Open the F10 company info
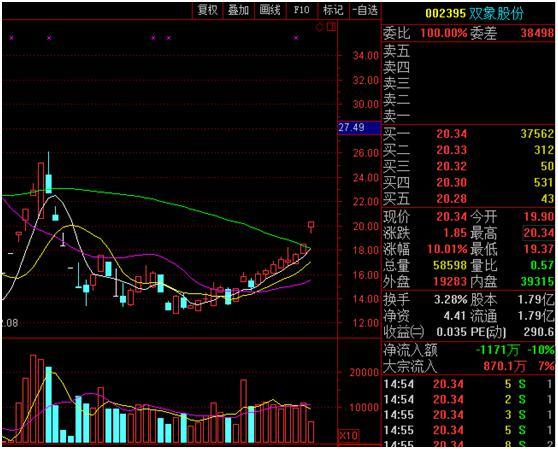Screen dimensions: 558x449 [x=301, y=10]
